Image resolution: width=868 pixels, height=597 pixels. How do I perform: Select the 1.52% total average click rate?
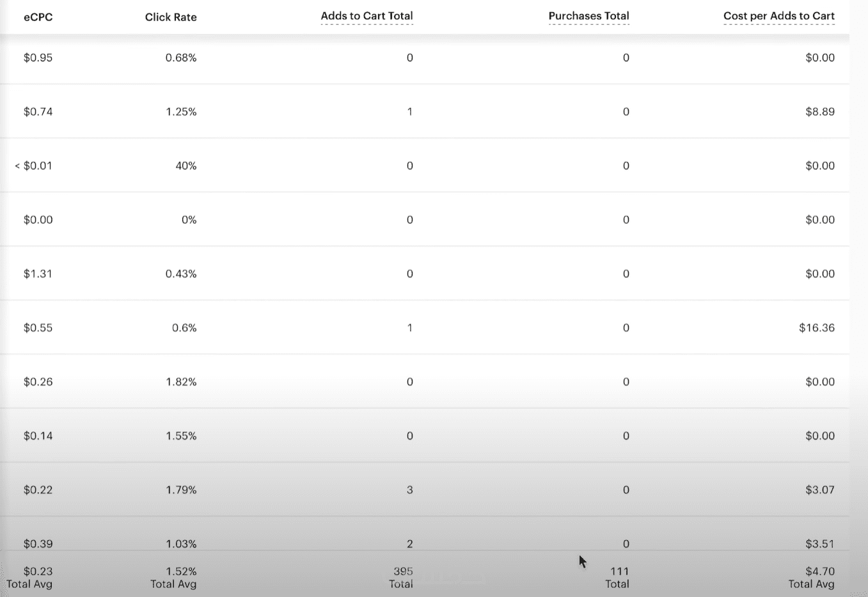(181, 571)
